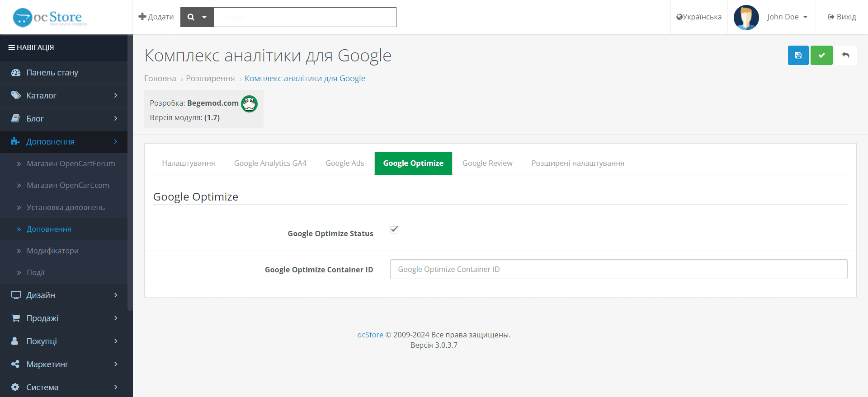Click the Головна breadcrumb link

[160, 78]
